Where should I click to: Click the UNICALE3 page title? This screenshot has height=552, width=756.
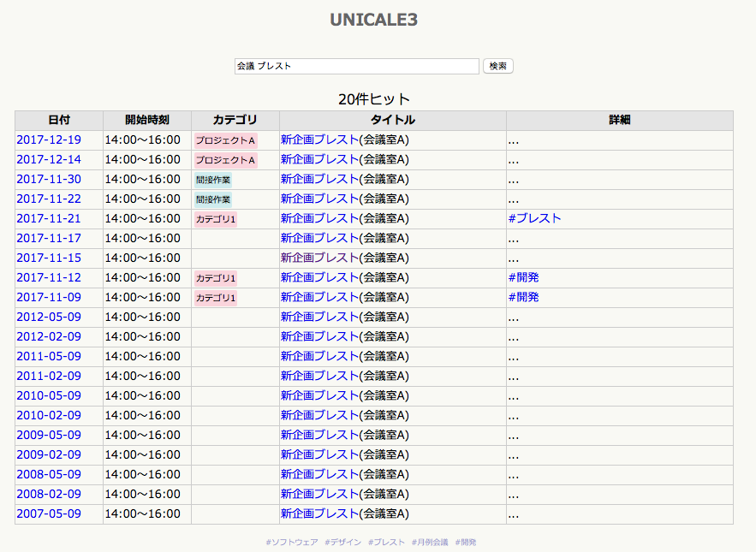(x=374, y=20)
